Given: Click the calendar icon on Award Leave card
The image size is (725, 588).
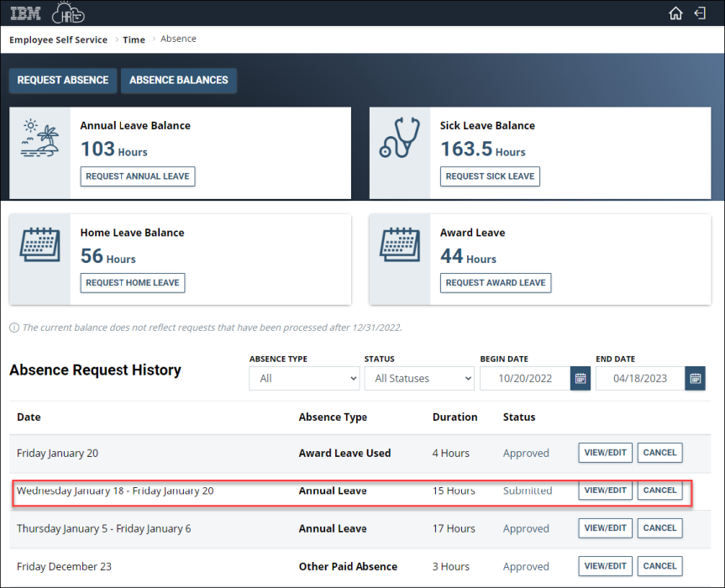Looking at the screenshot, I should [399, 246].
